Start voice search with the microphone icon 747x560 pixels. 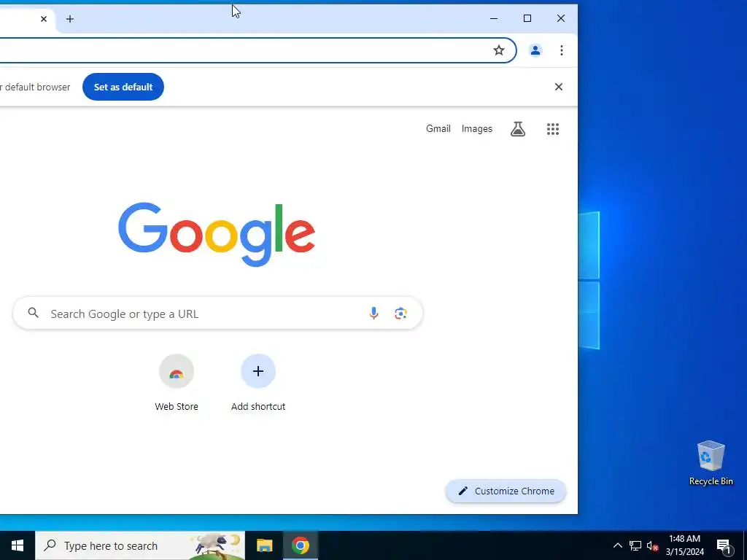(x=374, y=313)
